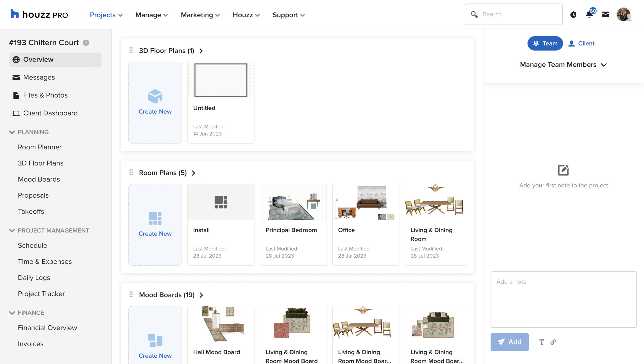Screen dimensions: 644x364
Task: Click the timer stopwatch icon
Action: (x=573, y=14)
